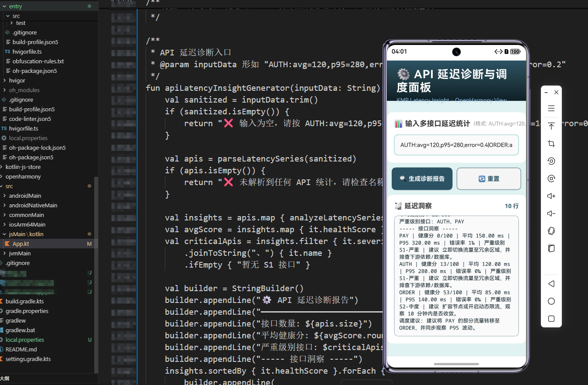Open build.gradle.kts file
588x385 pixels.
click(x=25, y=301)
